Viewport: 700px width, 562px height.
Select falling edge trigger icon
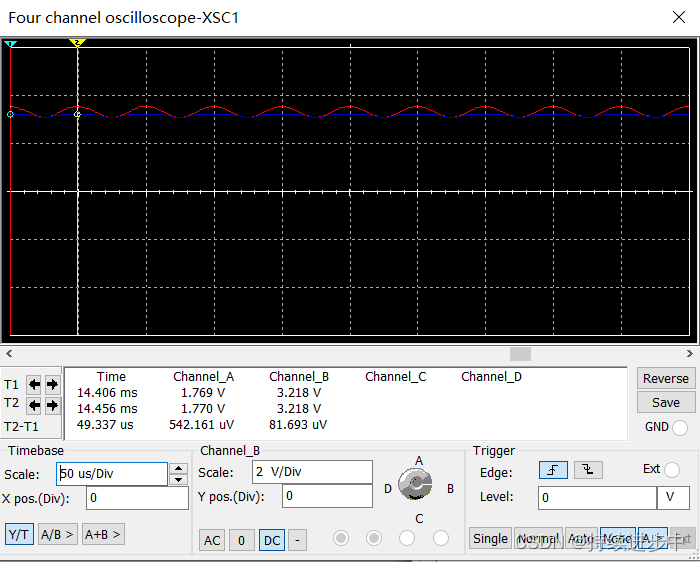pyautogui.click(x=588, y=470)
